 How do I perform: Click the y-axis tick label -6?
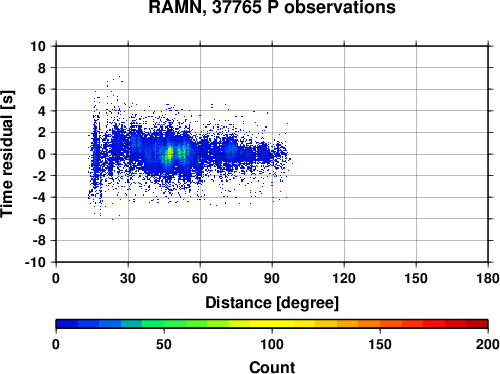coord(39,219)
